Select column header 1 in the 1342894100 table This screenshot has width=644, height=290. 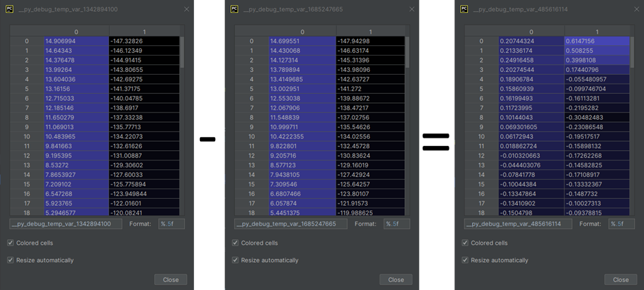(144, 32)
